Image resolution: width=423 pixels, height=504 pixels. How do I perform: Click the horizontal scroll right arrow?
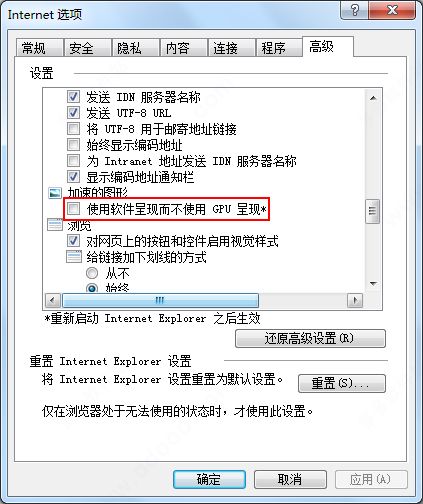point(355,300)
